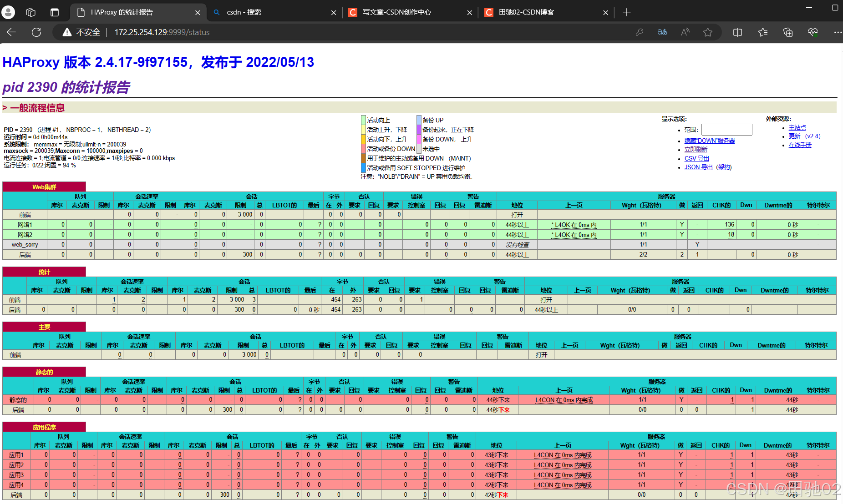
Task: Open a new browser tab
Action: [x=627, y=12]
